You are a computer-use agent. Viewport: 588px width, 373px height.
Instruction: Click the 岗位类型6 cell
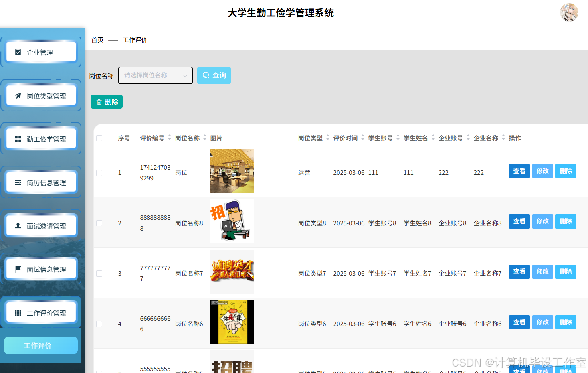click(x=312, y=324)
